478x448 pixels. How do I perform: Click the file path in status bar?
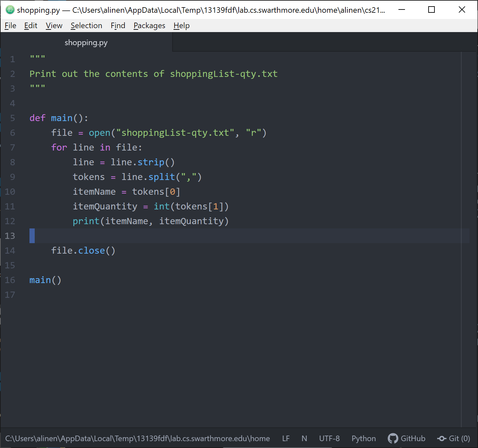coord(138,439)
